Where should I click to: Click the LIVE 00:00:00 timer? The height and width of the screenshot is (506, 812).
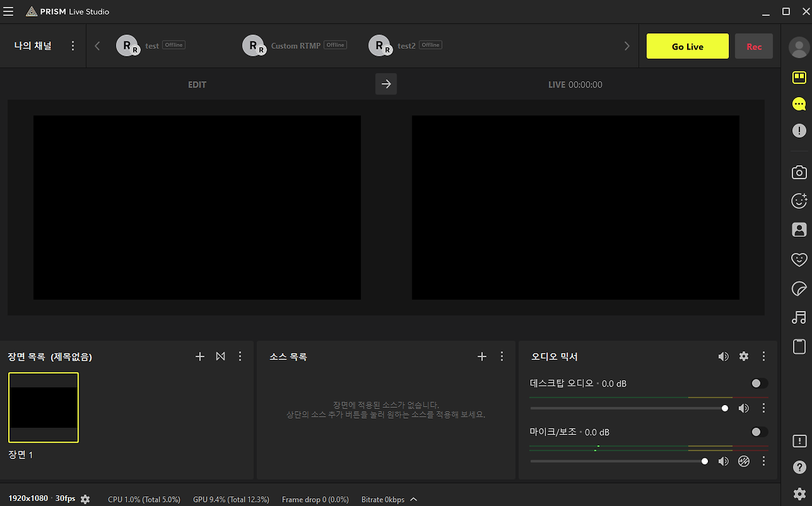(x=575, y=84)
